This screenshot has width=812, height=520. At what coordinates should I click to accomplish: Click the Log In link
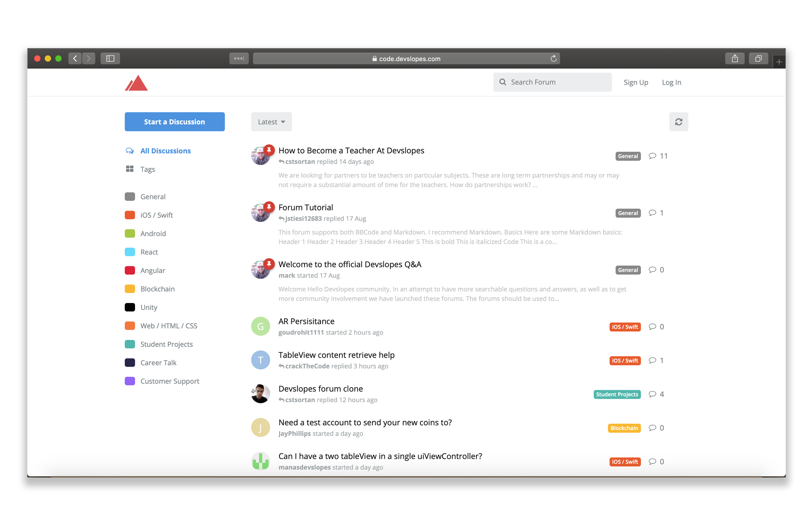pyautogui.click(x=671, y=82)
